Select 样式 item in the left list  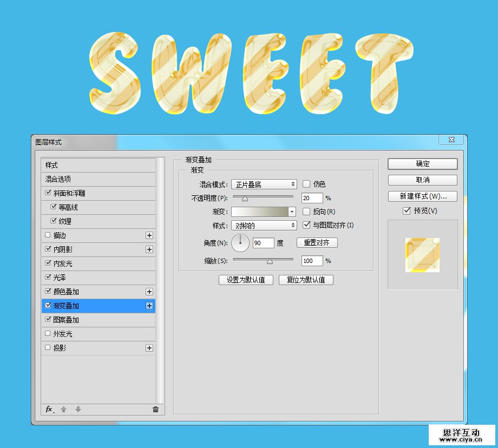pyautogui.click(x=99, y=166)
